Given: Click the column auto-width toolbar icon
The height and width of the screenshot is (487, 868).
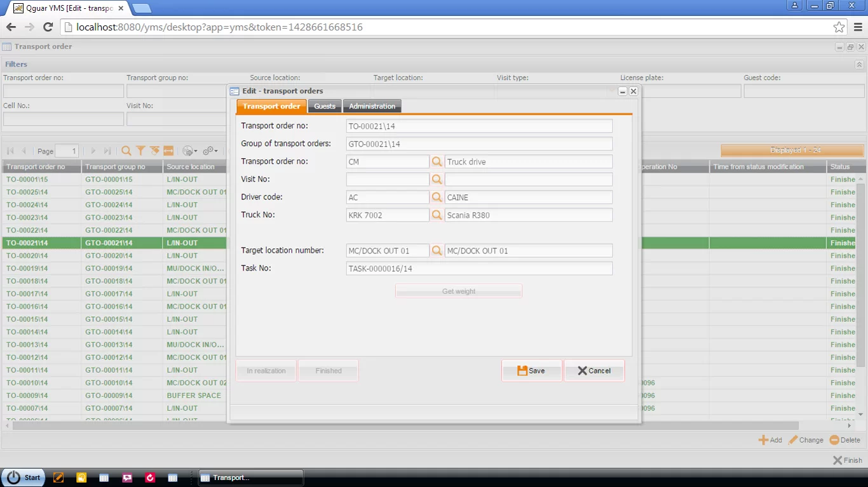Looking at the screenshot, I should coord(168,150).
